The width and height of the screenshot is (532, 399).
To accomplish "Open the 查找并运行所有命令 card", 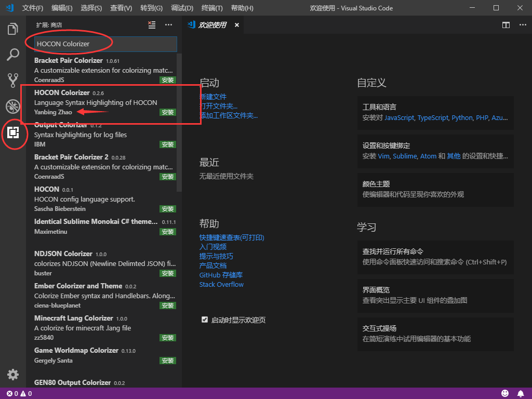I will coord(435,257).
